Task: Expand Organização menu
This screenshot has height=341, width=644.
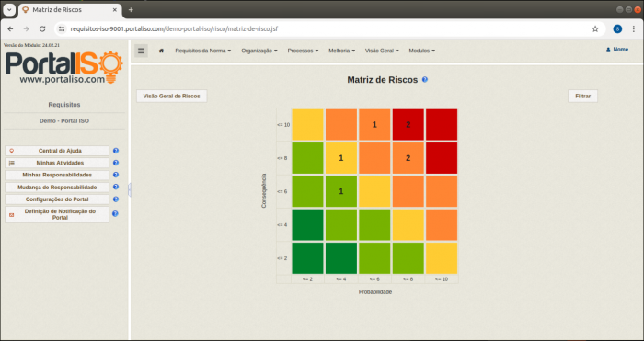Action: (x=259, y=51)
